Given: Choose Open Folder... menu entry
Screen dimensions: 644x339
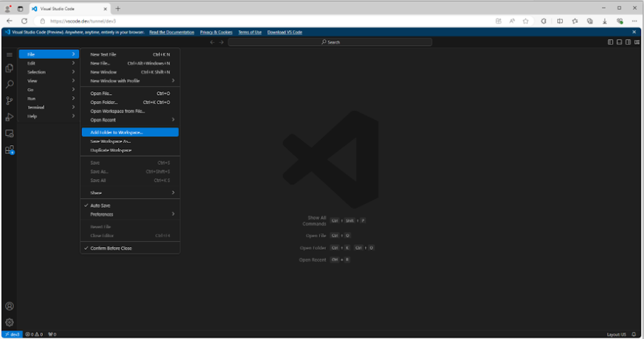Looking at the screenshot, I should click(130, 102).
